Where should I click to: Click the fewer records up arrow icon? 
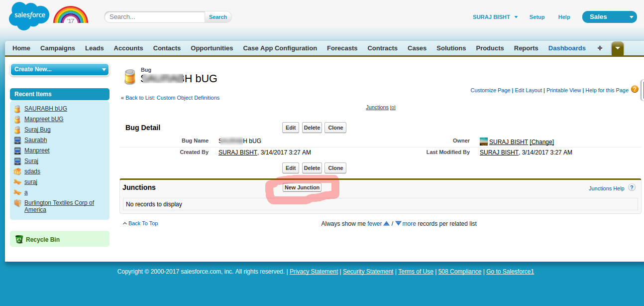pos(386,224)
